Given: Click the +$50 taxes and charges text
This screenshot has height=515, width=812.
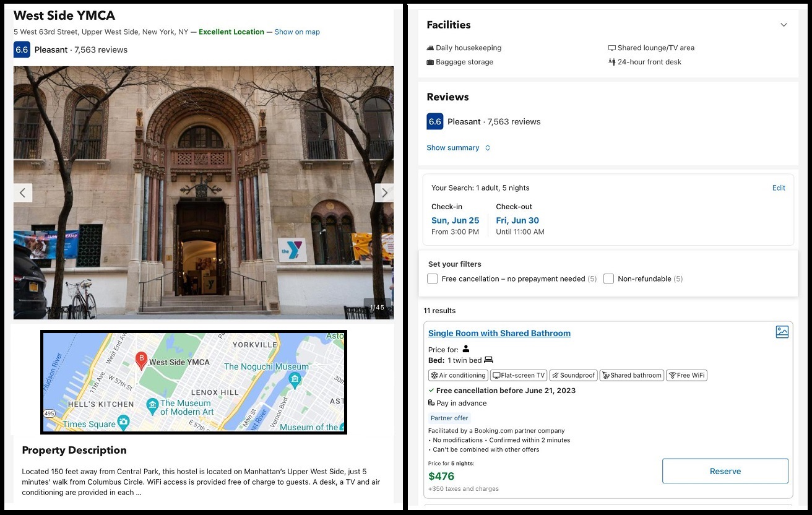Looking at the screenshot, I should [x=464, y=488].
